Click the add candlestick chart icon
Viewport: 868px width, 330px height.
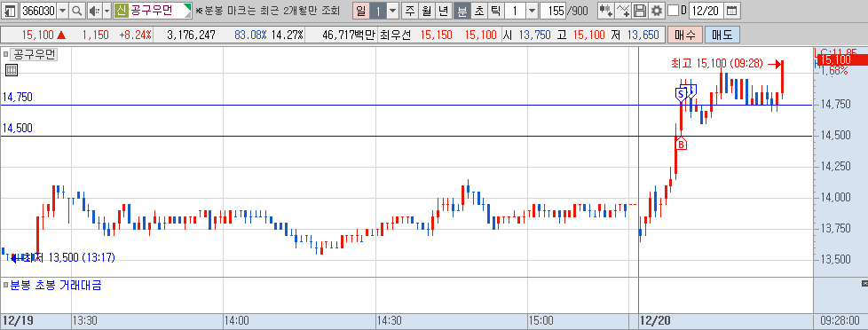[606, 10]
